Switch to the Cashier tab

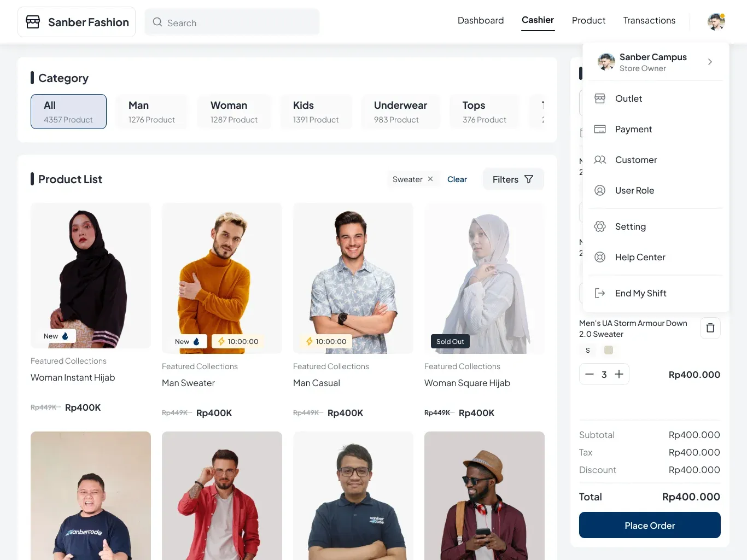(x=538, y=20)
